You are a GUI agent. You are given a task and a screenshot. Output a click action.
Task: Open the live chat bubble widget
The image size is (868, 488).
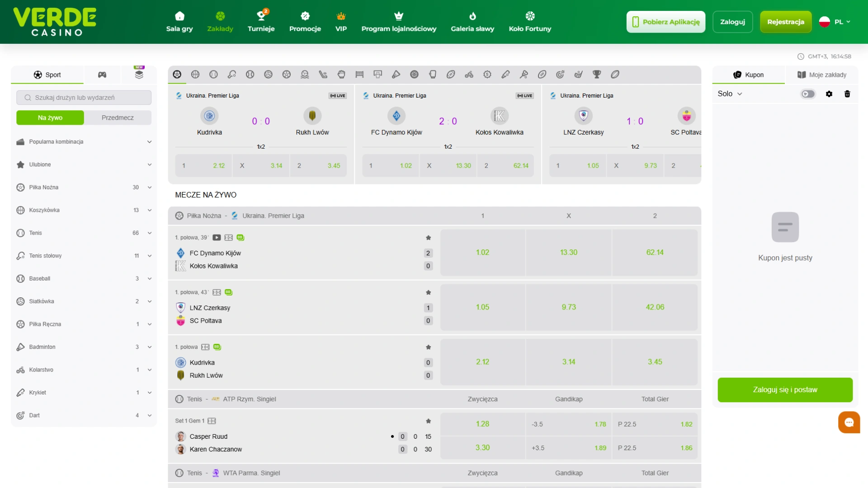[849, 422]
